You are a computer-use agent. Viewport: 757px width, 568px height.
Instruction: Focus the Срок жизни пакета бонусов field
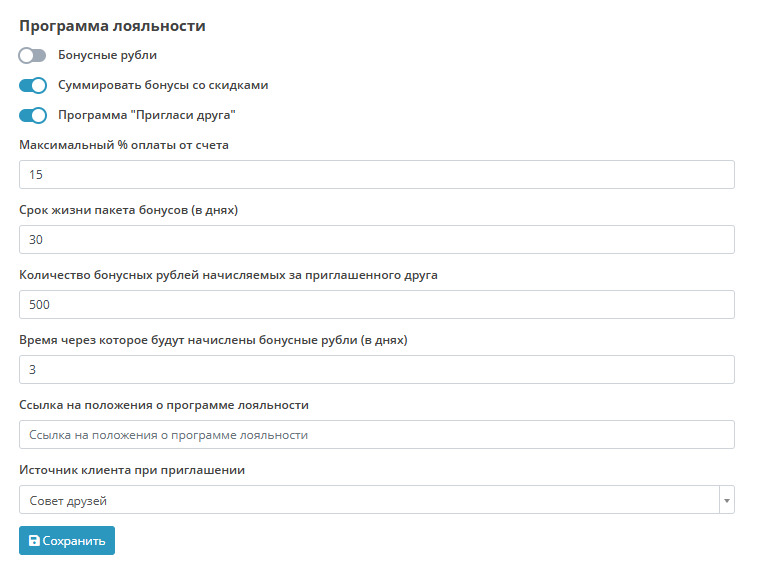[376, 240]
